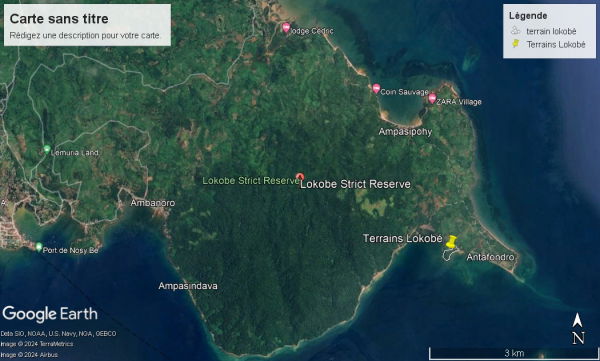Click the Ampasipohy place label
Image resolution: width=600 pixels, height=361 pixels.
(405, 132)
